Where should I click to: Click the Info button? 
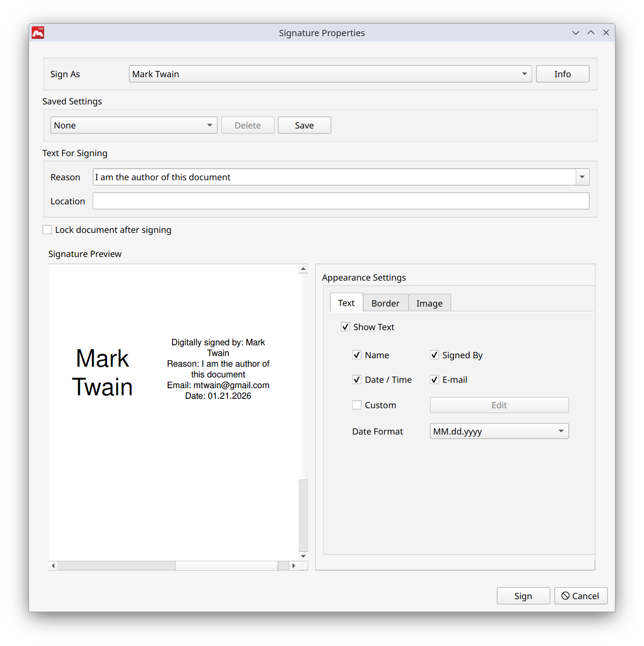tap(562, 74)
